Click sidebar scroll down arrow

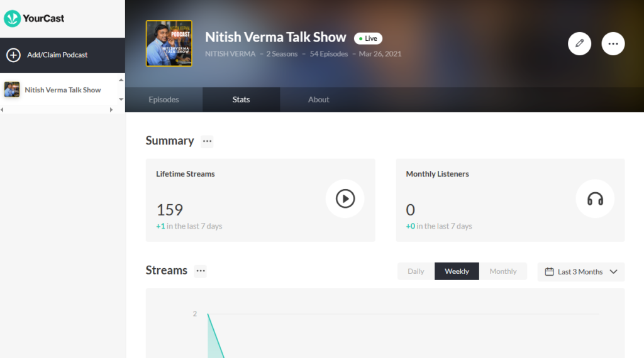[x=121, y=99]
